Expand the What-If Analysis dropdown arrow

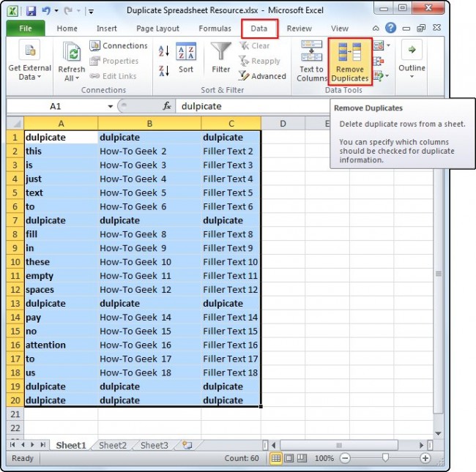pos(387,76)
